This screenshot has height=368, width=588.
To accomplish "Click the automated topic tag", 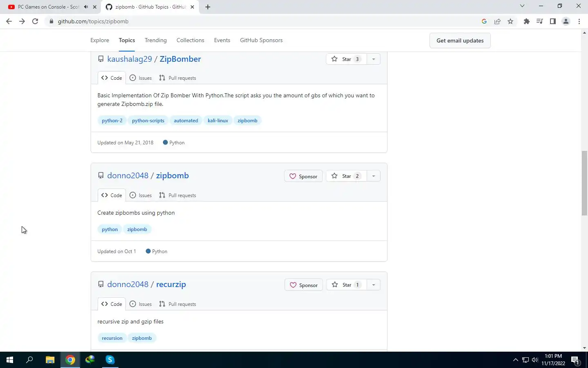I will [186, 121].
